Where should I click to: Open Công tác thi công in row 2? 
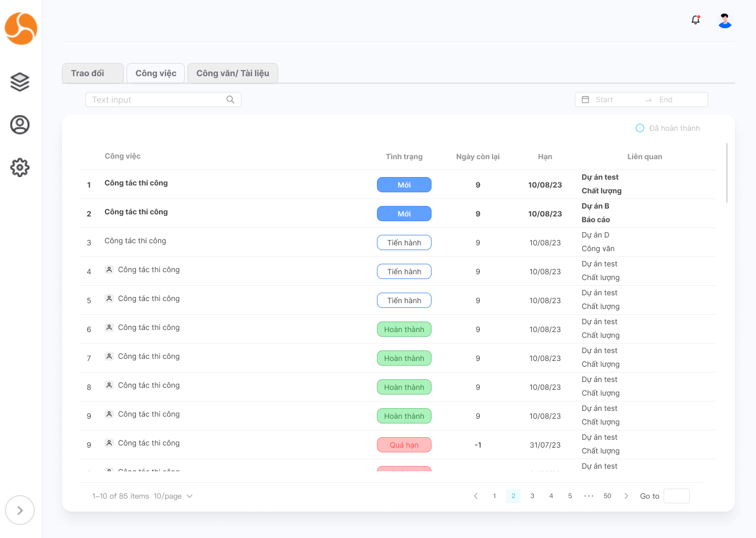tap(136, 212)
